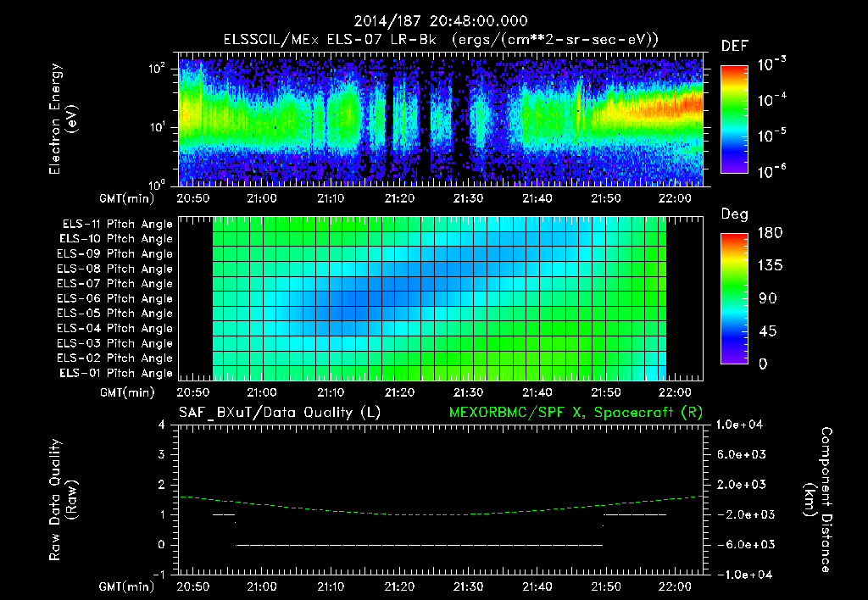Screen dimensions: 868x600
Task: Click the ELS-03 Pitch Angle row label
Action: [x=114, y=344]
